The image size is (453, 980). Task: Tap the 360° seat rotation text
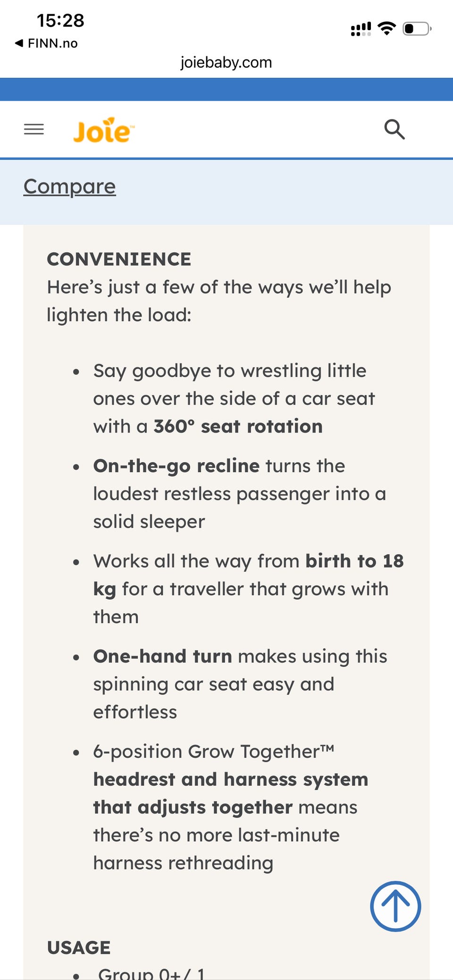238,426
